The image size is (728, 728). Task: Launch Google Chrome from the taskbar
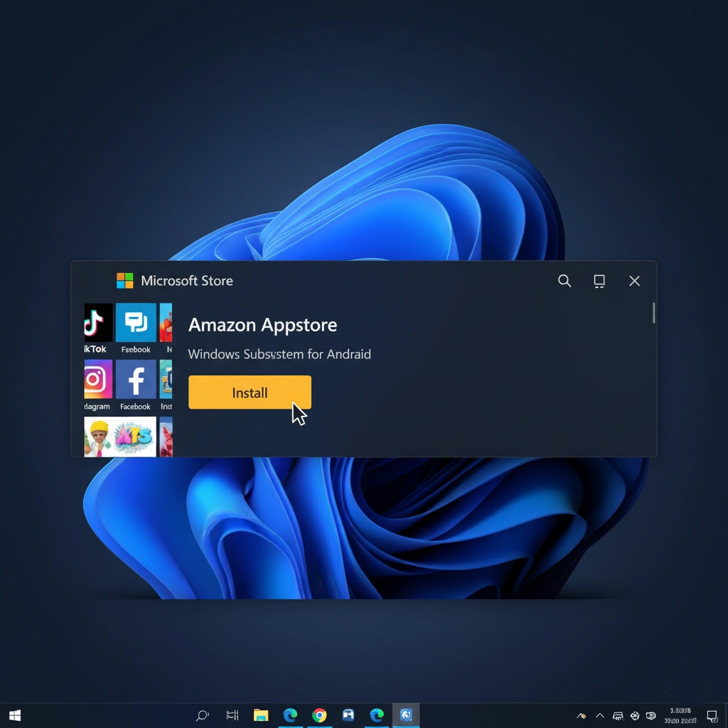(x=319, y=715)
